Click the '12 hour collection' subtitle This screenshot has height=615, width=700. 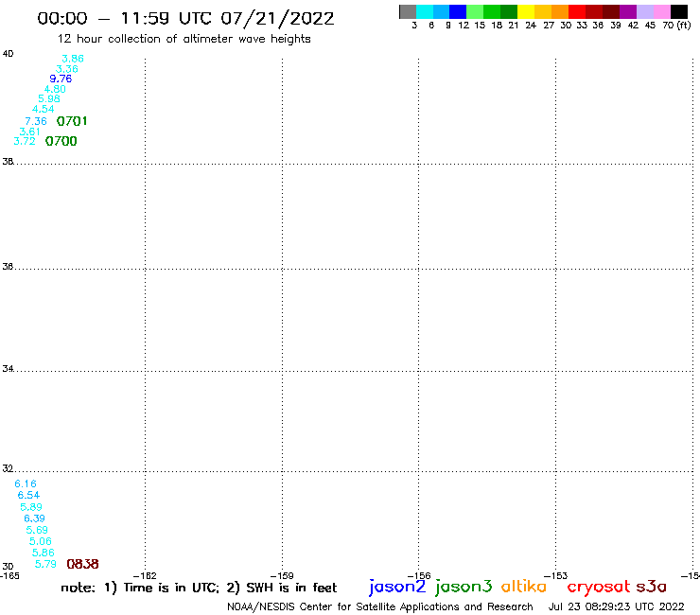[x=184, y=39]
